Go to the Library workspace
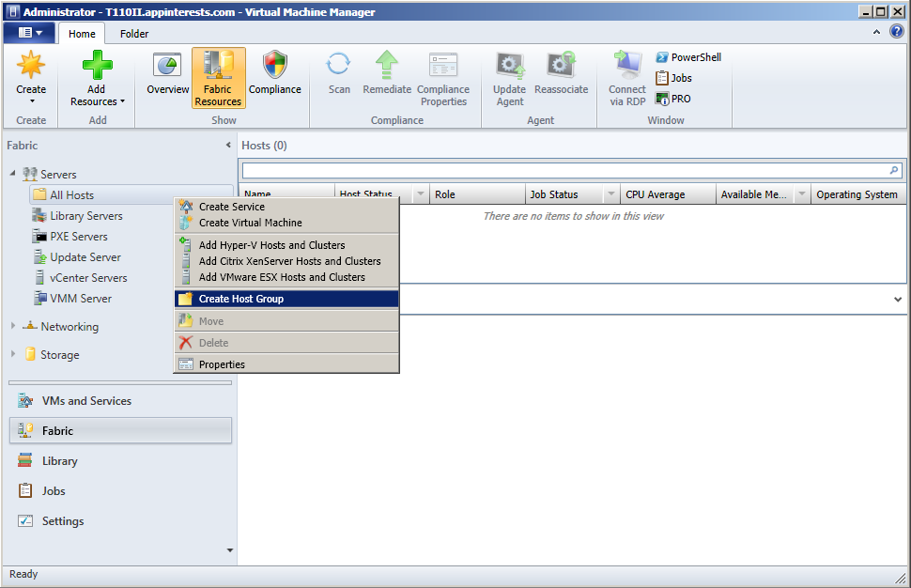 pyautogui.click(x=60, y=461)
